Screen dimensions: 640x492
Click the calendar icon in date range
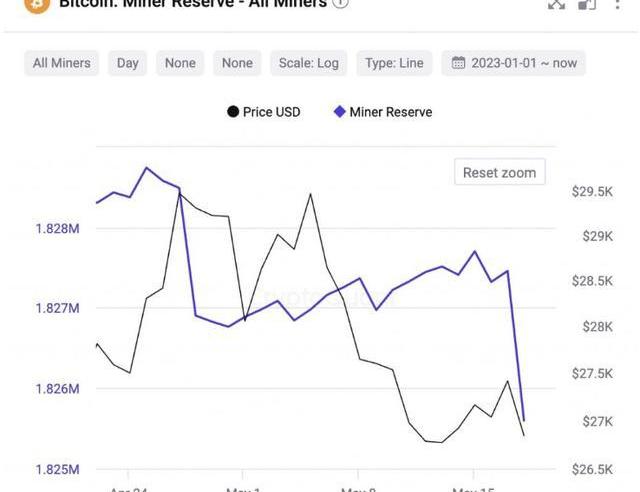tap(459, 63)
